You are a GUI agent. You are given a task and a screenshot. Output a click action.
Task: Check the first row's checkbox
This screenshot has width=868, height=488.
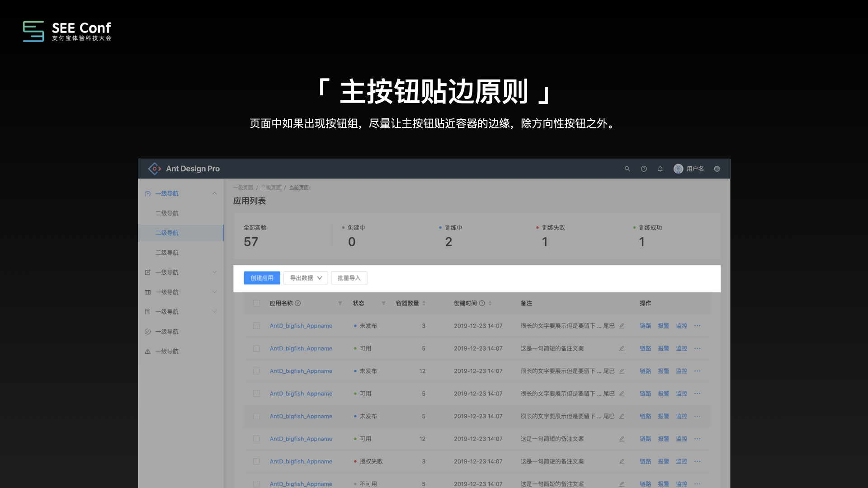[x=256, y=326]
